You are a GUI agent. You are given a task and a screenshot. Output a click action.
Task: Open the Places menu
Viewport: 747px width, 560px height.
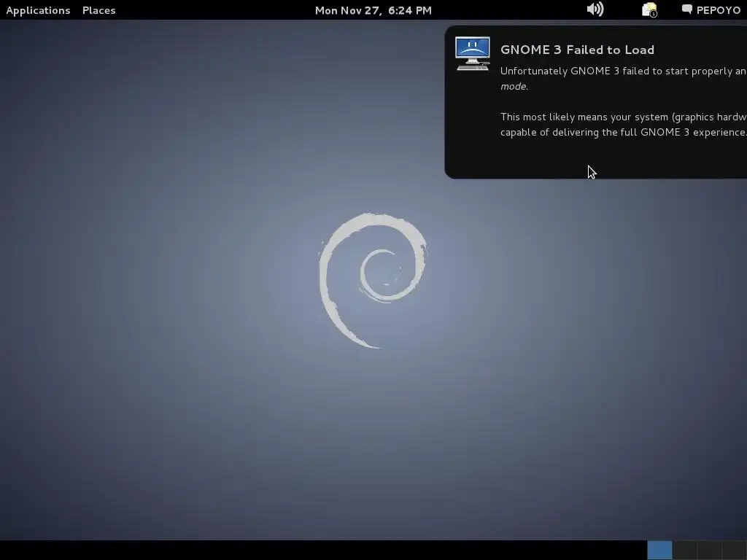98,10
